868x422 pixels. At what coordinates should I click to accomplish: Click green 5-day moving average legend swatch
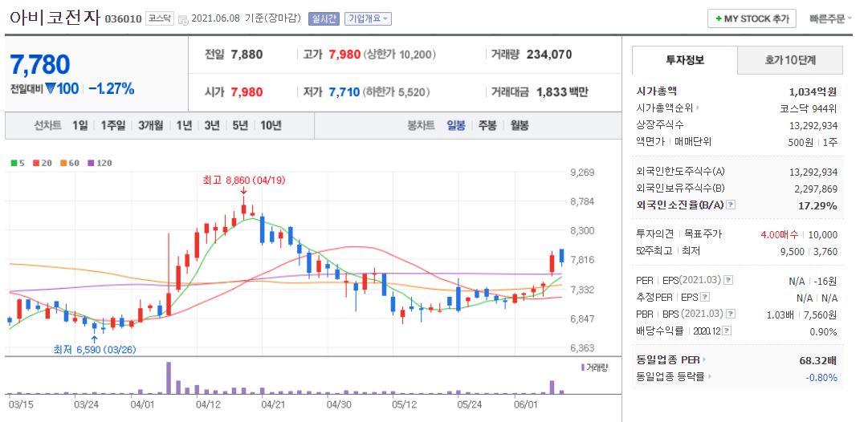tap(14, 163)
